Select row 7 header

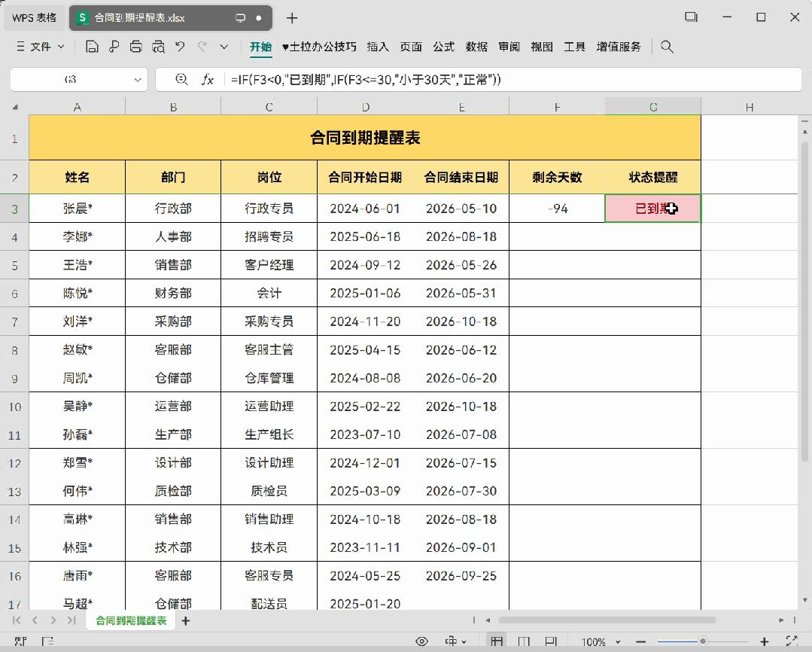pos(14,321)
